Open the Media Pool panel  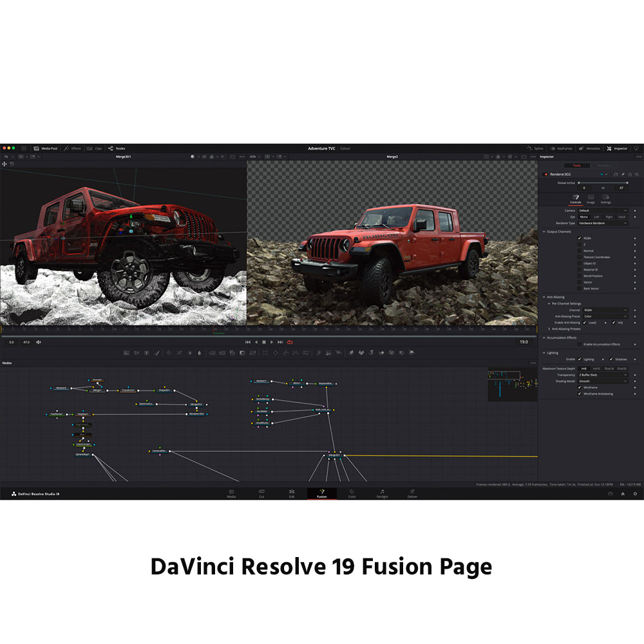pyautogui.click(x=46, y=148)
